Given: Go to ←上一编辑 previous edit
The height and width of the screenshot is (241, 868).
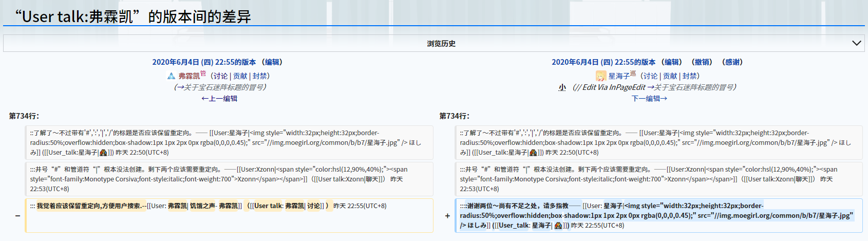Looking at the screenshot, I should (219, 99).
